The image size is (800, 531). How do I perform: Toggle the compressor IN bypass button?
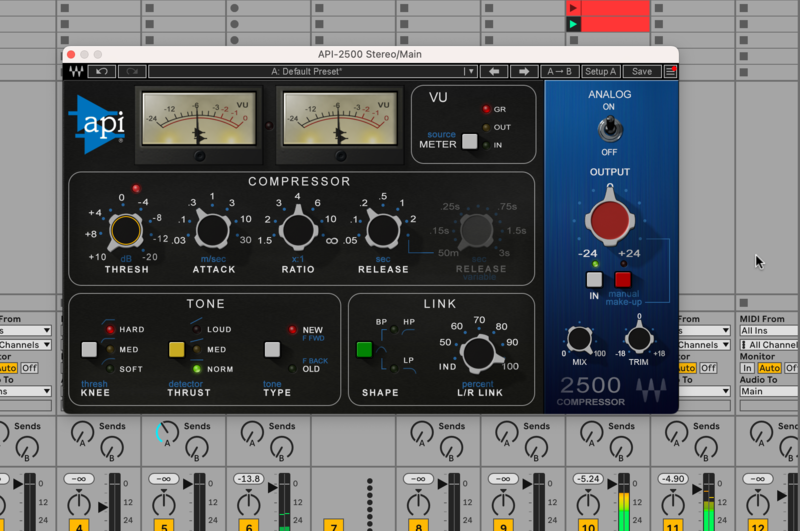tap(595, 280)
